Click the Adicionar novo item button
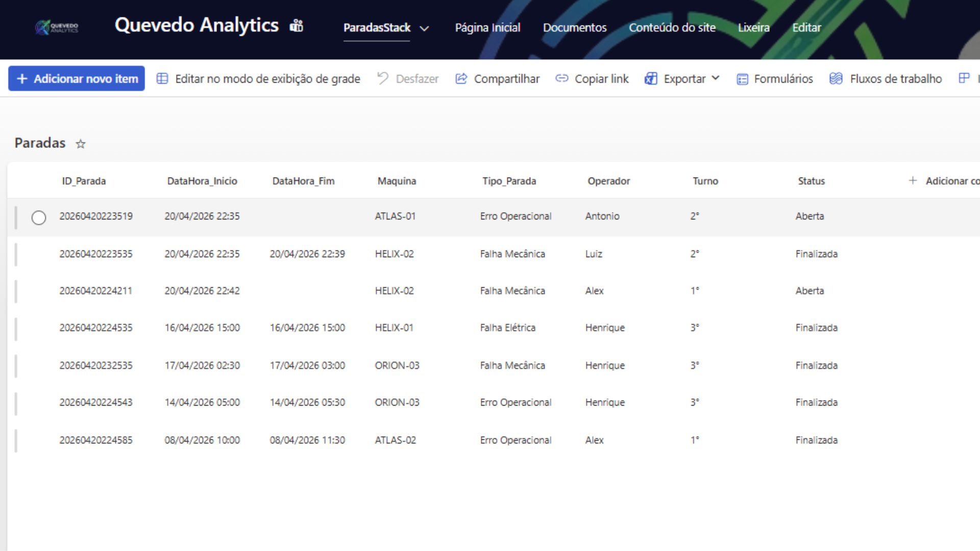The image size is (980, 551). click(x=76, y=78)
